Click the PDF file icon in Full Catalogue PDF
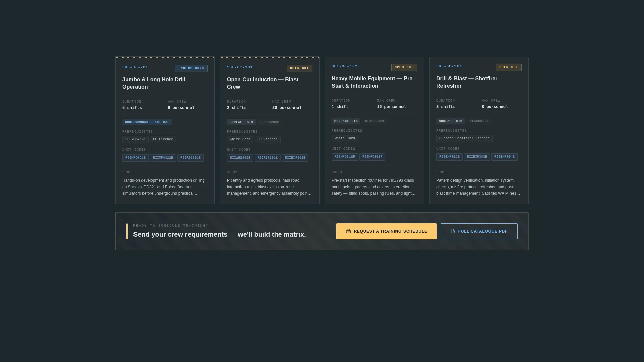 (x=453, y=231)
